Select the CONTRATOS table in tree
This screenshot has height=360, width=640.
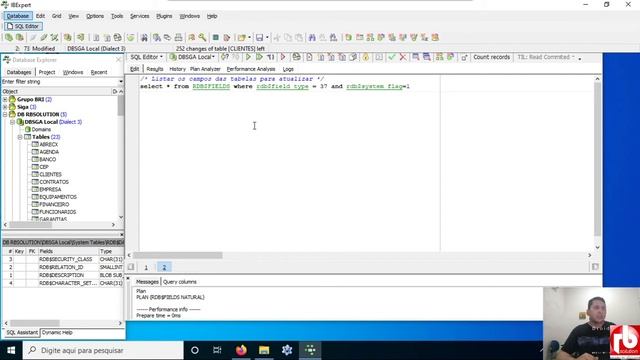[x=54, y=182]
